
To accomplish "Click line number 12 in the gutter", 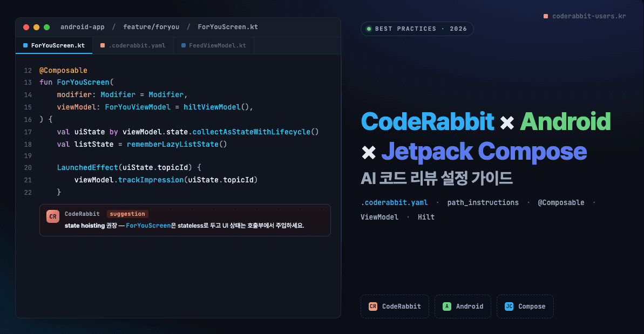I will [28, 71].
